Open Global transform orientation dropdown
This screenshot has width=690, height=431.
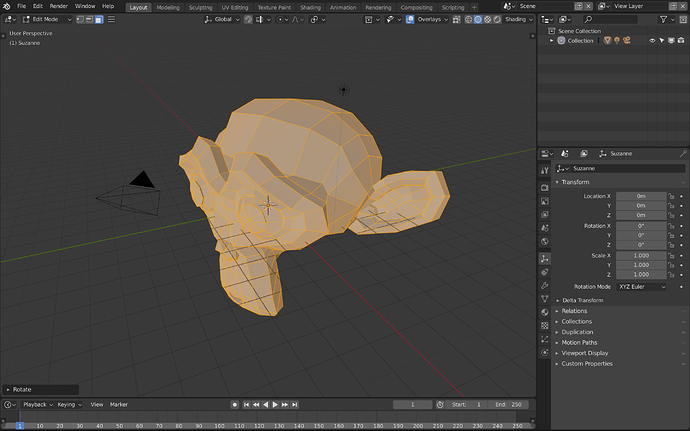(x=222, y=19)
